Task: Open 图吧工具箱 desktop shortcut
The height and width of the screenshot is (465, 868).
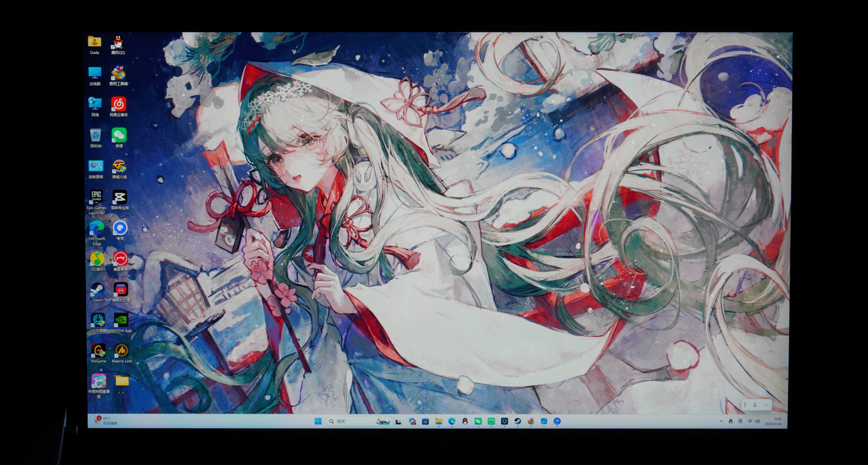Action: 118,76
